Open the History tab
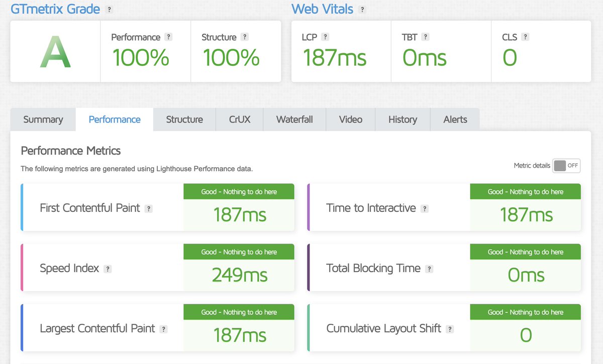This screenshot has height=364, width=603. (403, 119)
